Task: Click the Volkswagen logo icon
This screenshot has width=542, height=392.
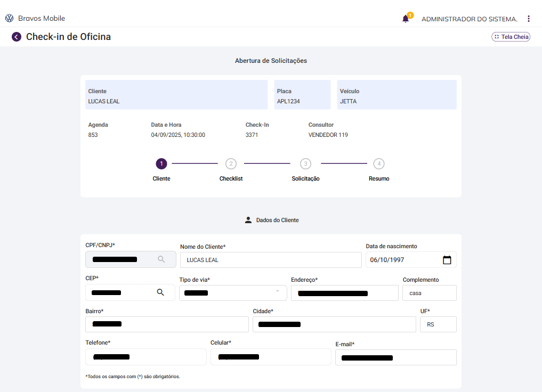Action: click(x=9, y=19)
